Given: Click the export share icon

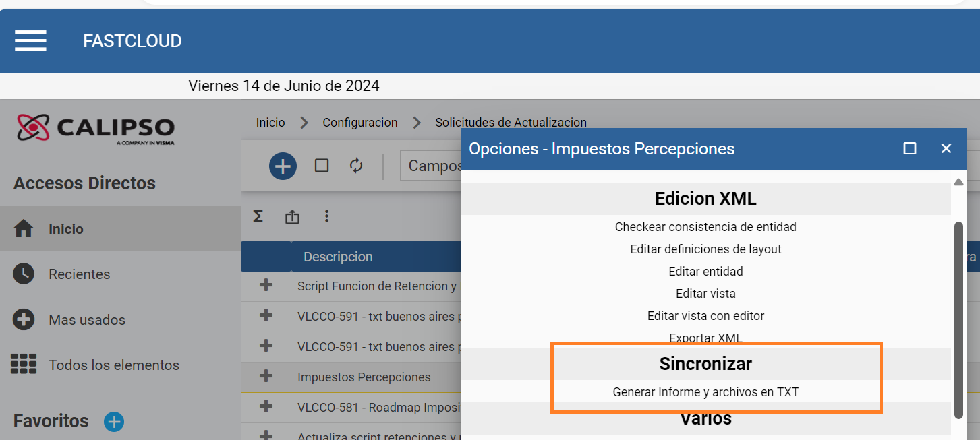Looking at the screenshot, I should coord(292,216).
